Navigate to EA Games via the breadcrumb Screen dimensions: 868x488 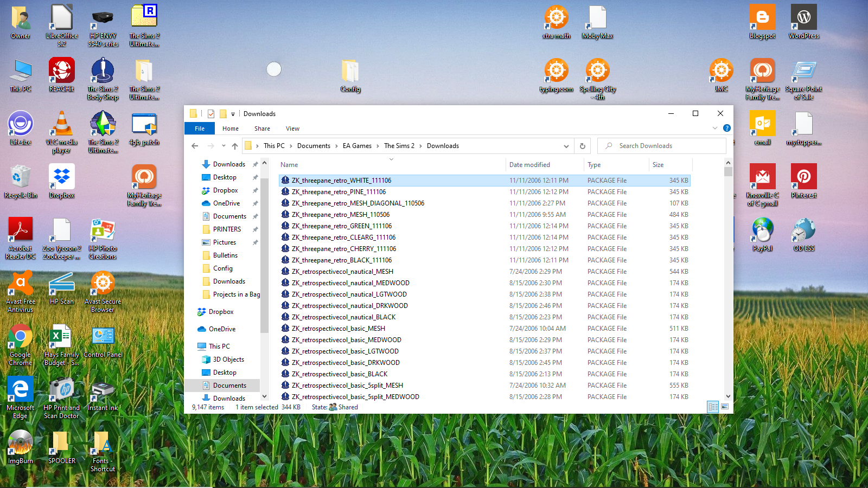coord(358,146)
